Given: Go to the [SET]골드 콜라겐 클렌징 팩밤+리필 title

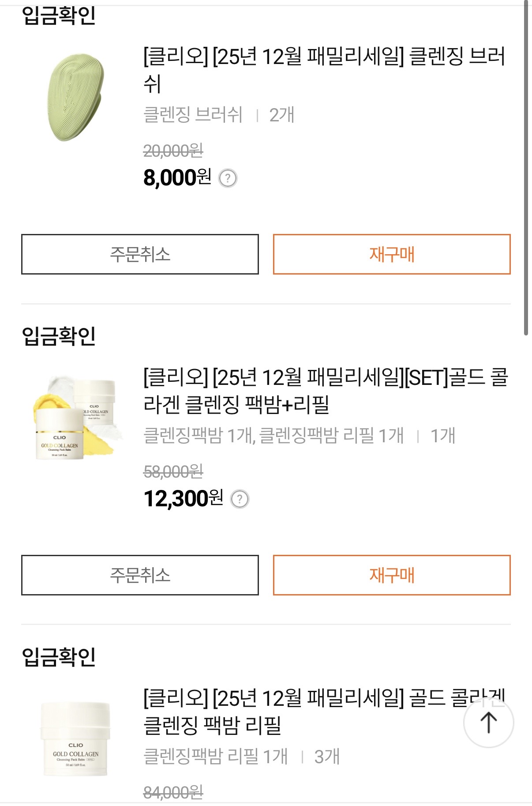Looking at the screenshot, I should tap(326, 391).
